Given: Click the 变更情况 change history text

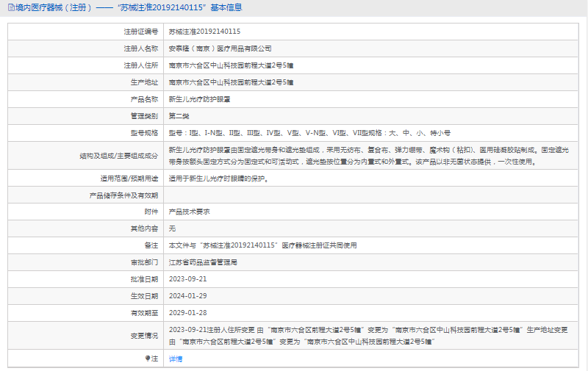Looking at the screenshot, I should click(x=367, y=336).
